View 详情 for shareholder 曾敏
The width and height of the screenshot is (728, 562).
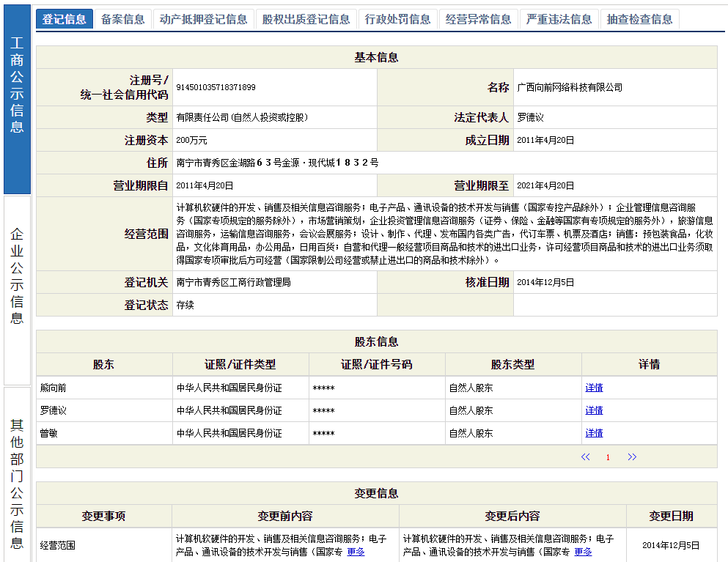[x=593, y=432]
